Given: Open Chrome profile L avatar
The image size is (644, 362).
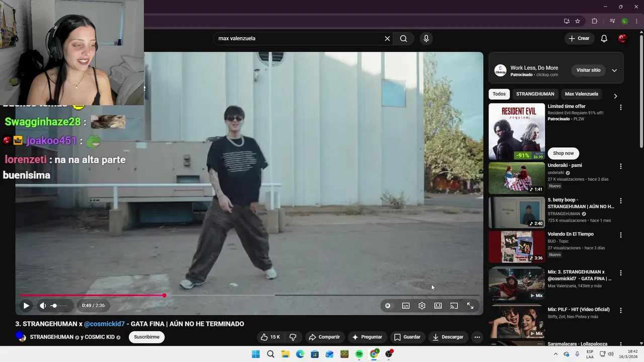Looking at the screenshot, I should [624, 21].
